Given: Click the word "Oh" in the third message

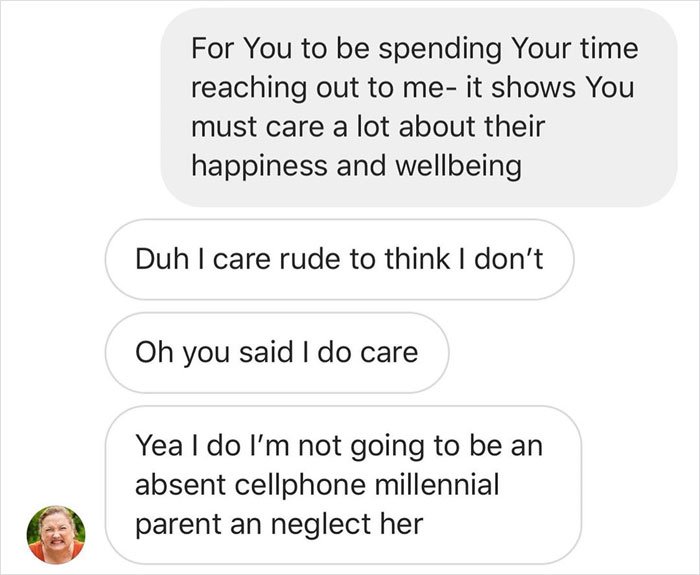Looking at the screenshot, I should tap(150, 352).
